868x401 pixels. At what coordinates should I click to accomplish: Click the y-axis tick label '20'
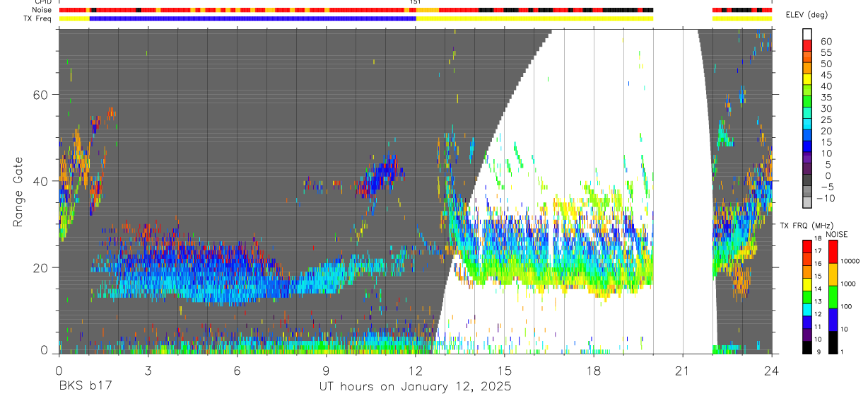tap(40, 267)
